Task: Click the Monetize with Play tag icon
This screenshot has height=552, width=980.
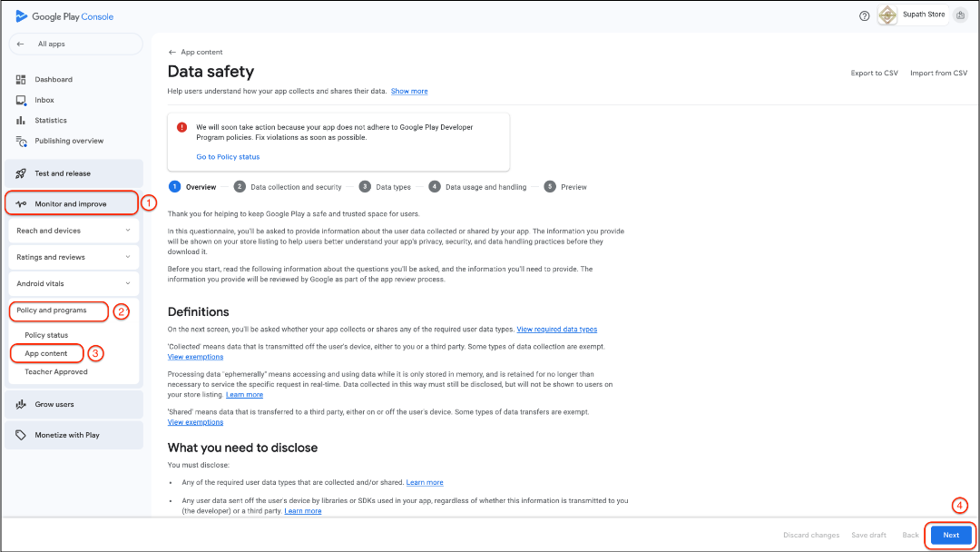Action: click(21, 435)
